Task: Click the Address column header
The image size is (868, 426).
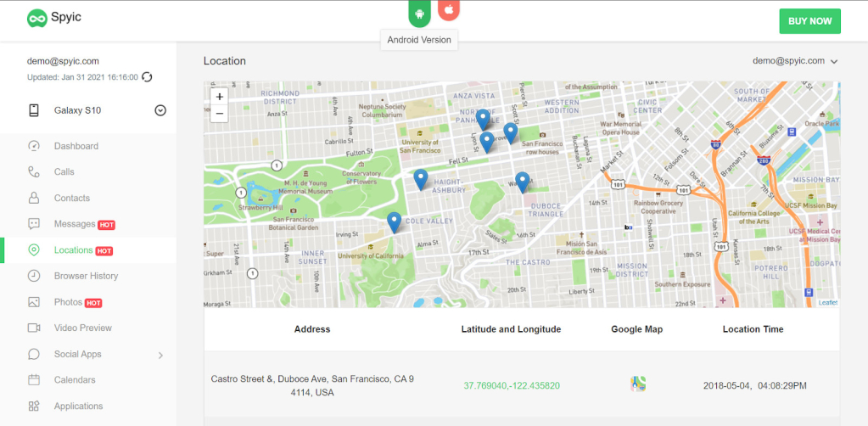Action: coord(312,329)
